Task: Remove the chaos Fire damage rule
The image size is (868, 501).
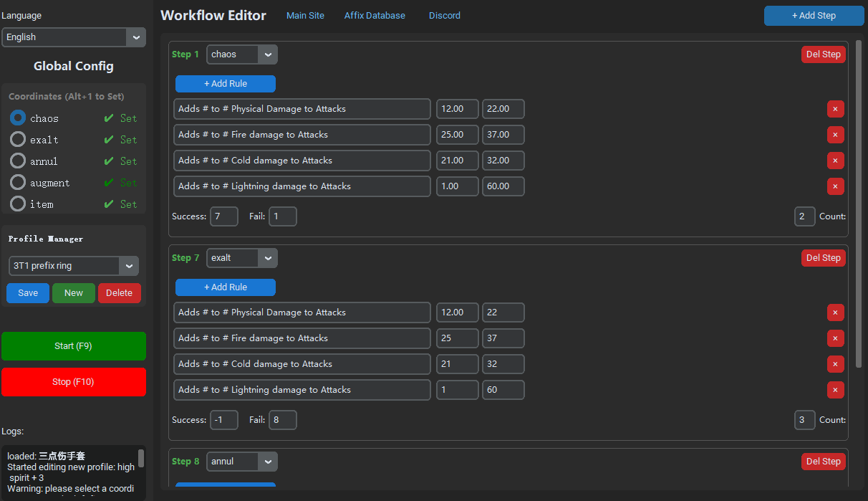Action: (x=835, y=135)
